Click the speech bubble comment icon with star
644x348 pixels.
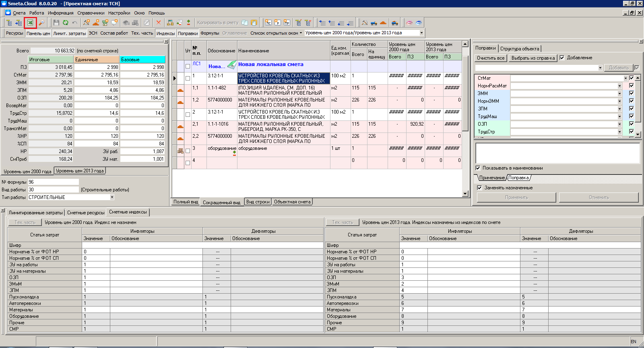[x=114, y=23]
